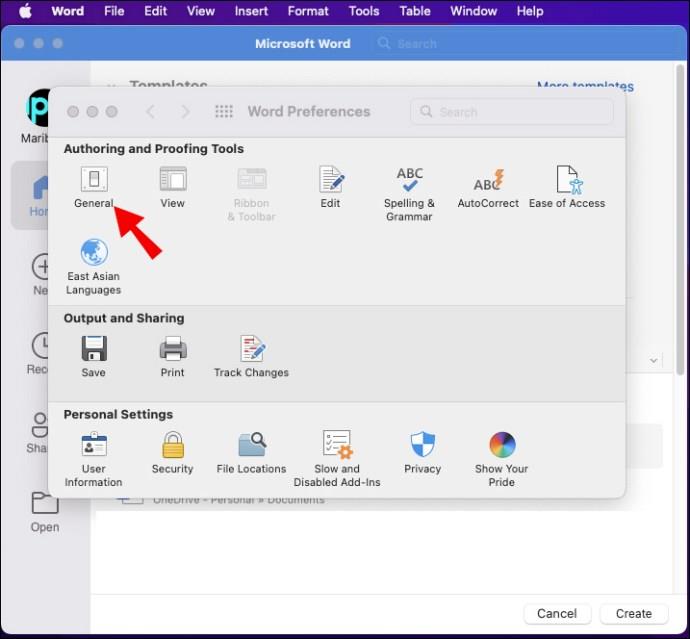
Task: Open the File menu
Action: point(114,11)
